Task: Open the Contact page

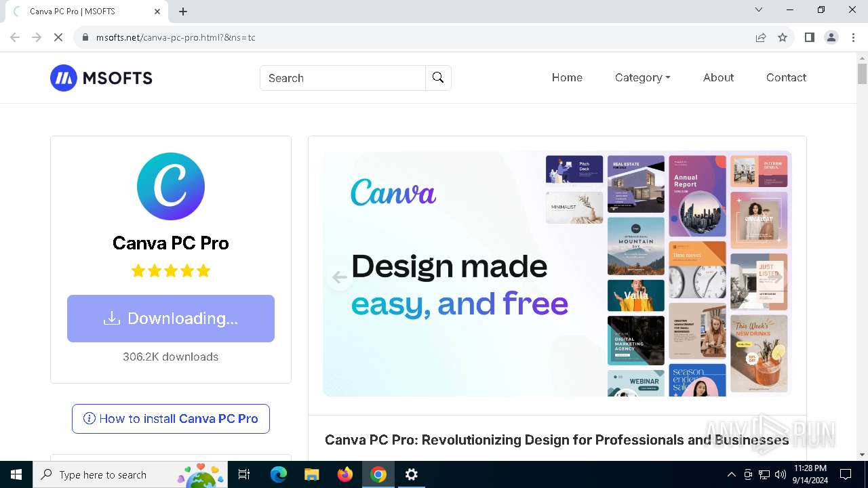Action: click(786, 77)
